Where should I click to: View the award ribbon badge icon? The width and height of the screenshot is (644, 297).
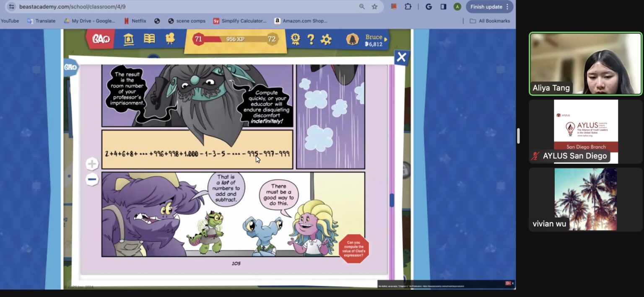[295, 39]
